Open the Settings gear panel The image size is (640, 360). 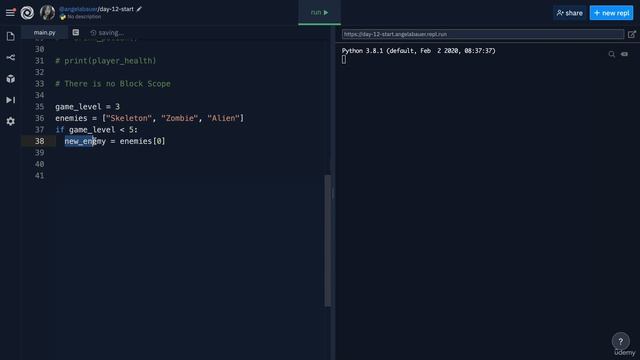11,121
